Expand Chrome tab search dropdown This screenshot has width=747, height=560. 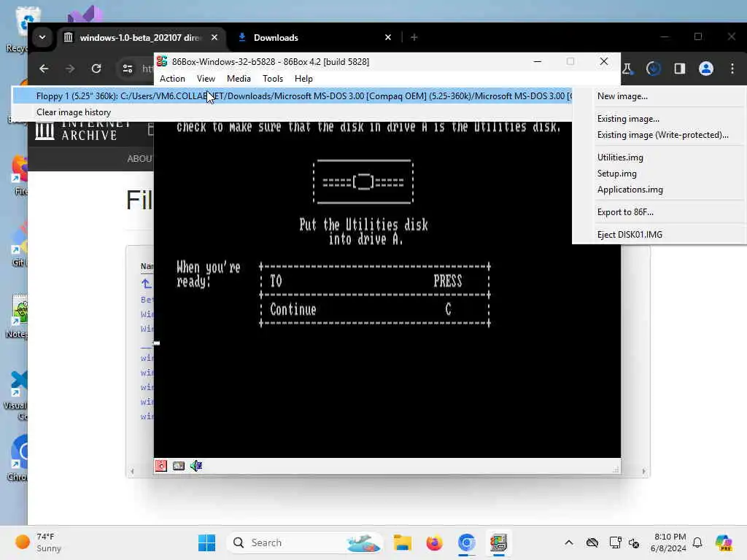pos(42,37)
